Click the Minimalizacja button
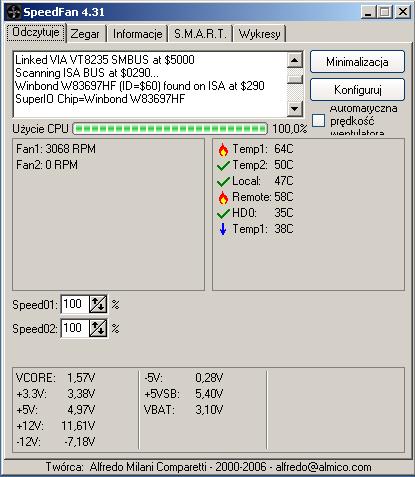 [357, 62]
